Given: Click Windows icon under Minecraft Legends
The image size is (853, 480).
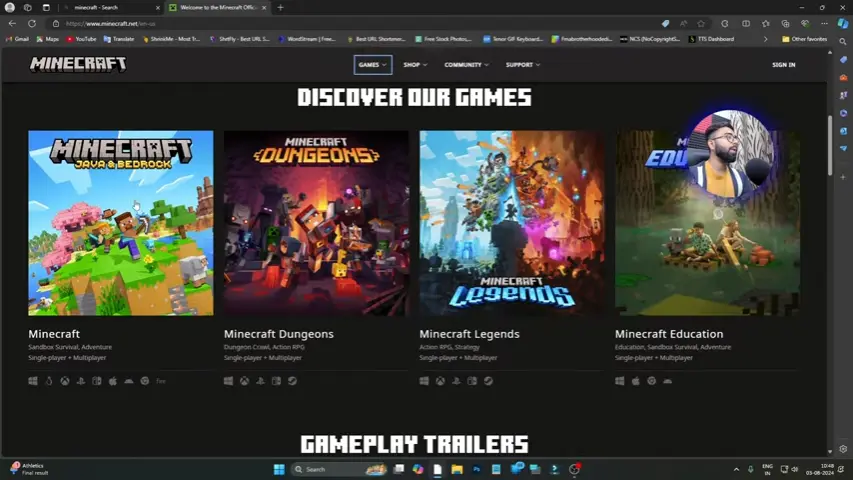Looking at the screenshot, I should point(424,381).
